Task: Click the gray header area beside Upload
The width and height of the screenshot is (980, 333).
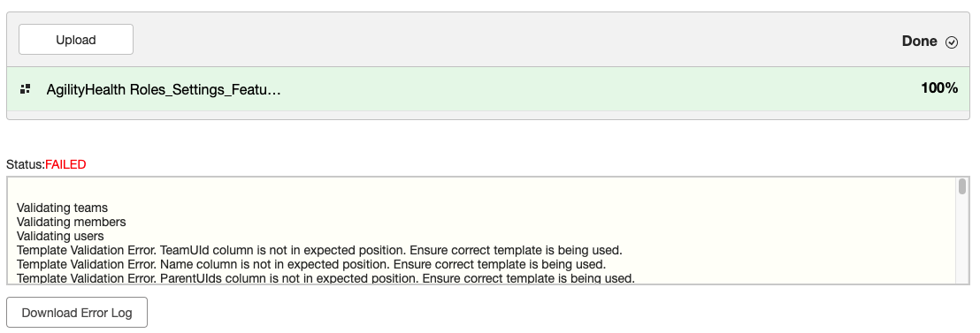Action: click(517, 40)
